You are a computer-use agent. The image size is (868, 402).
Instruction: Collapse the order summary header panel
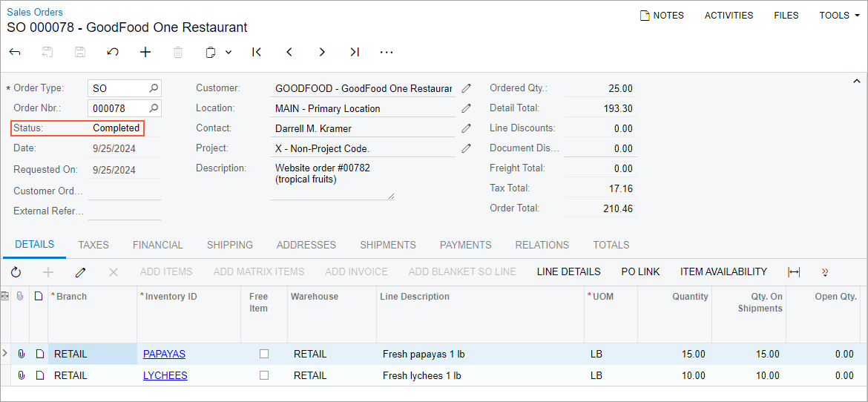point(857,81)
